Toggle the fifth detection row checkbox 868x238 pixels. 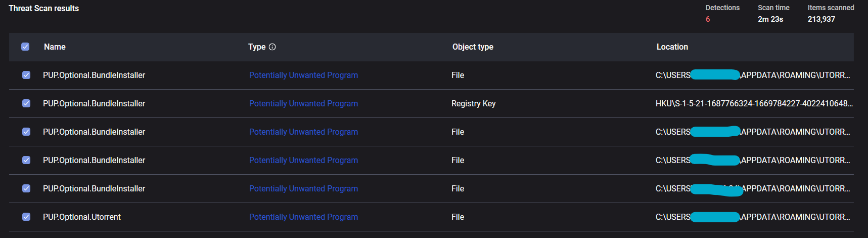[x=26, y=188]
